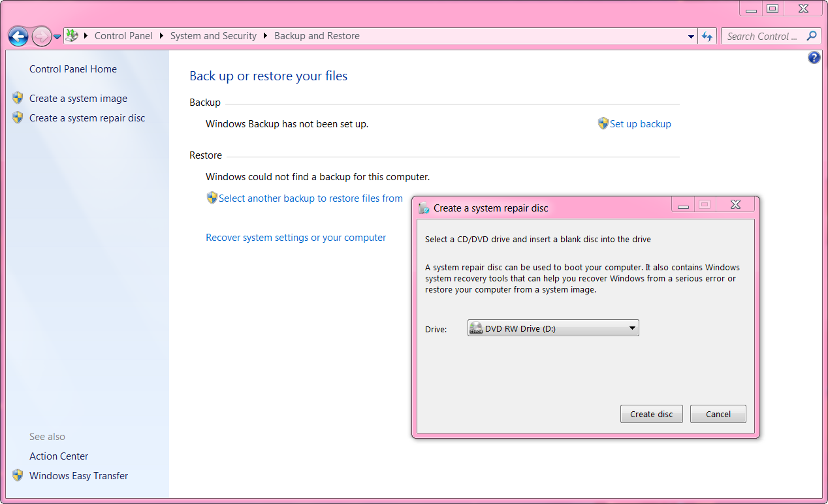Select System and Security breadcrumb
This screenshot has width=828, height=504.
[214, 36]
